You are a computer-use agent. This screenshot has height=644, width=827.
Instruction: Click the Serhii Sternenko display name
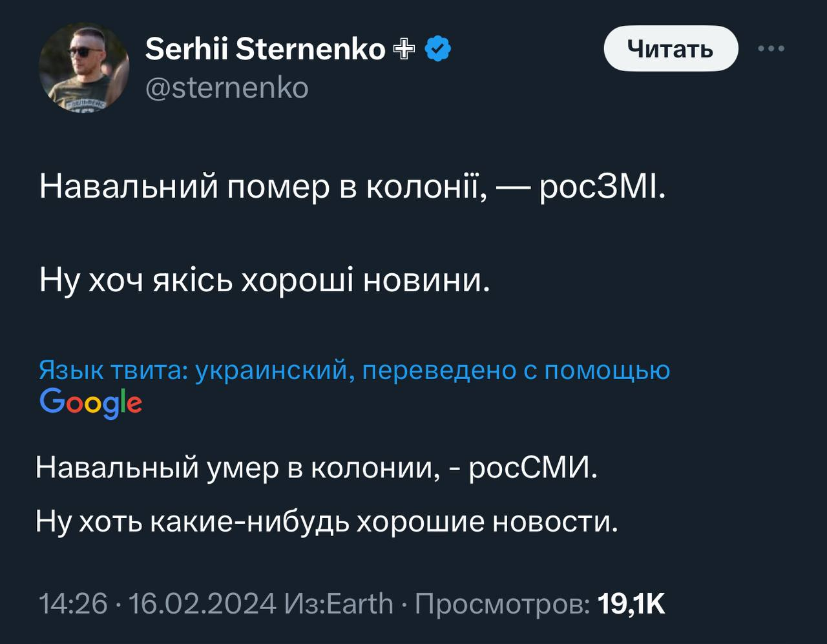point(265,49)
